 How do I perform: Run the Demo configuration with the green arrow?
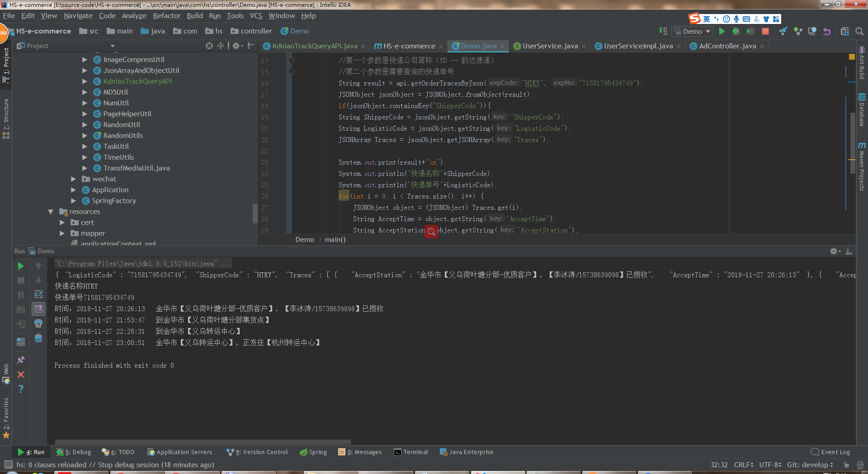click(x=722, y=31)
